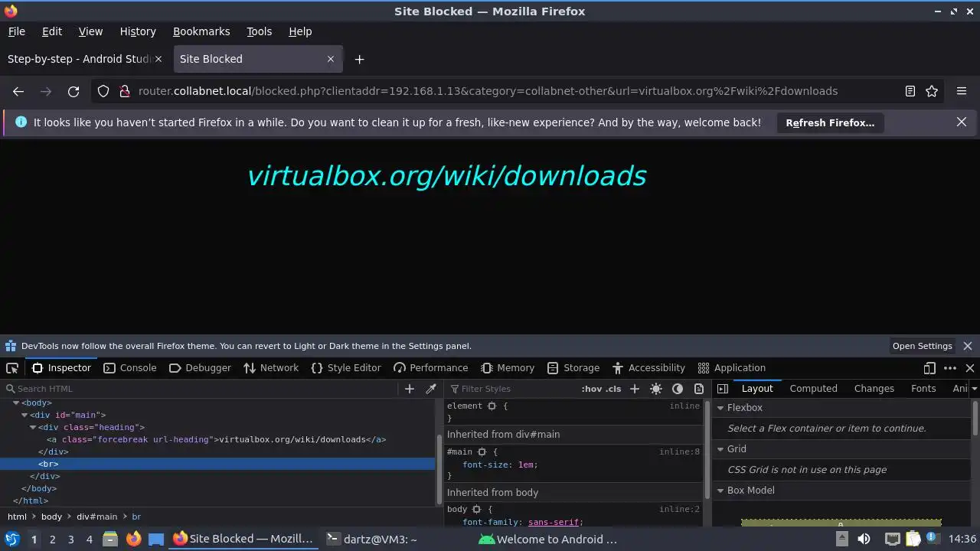This screenshot has height=551, width=980.
Task: Open the virtualbox.org/wiki/downloads link
Action: pyautogui.click(x=446, y=176)
